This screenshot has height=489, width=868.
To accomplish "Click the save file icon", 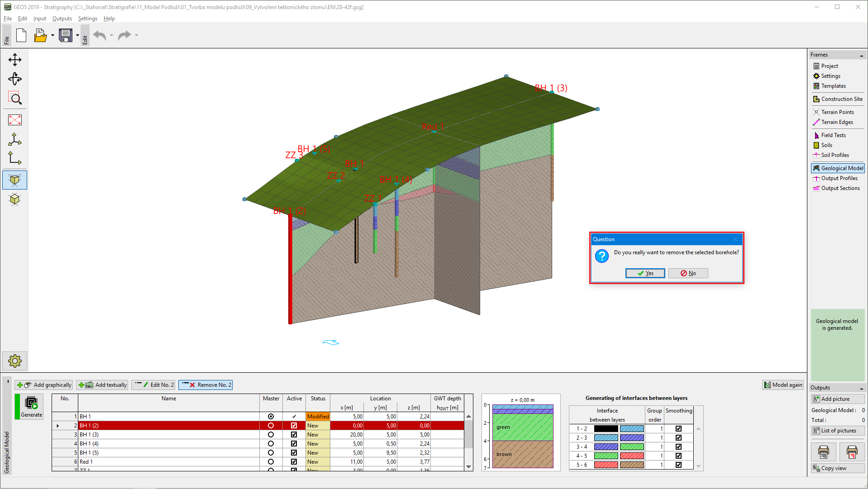I will pos(66,35).
